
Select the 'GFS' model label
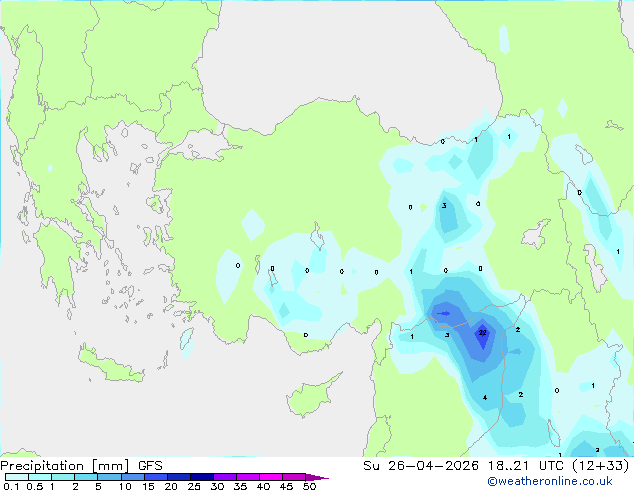[x=150, y=466]
